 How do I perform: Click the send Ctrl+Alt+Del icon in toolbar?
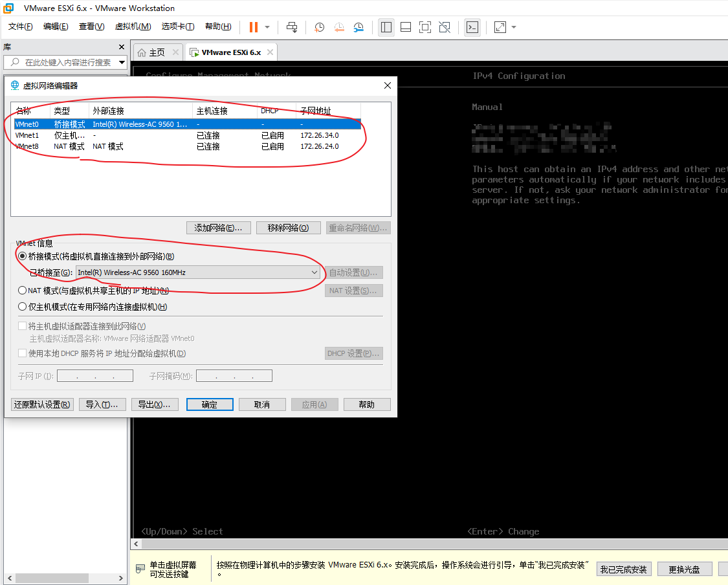pos(292,27)
